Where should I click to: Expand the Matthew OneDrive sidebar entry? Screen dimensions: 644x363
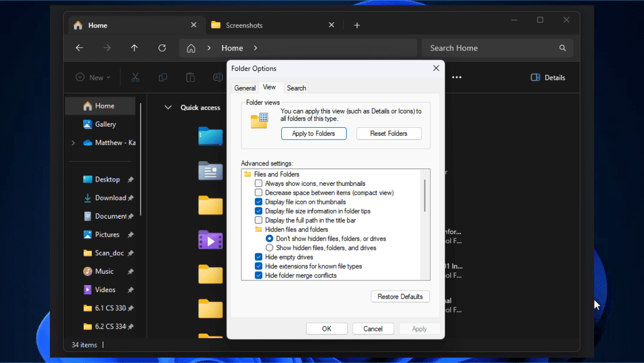[73, 142]
